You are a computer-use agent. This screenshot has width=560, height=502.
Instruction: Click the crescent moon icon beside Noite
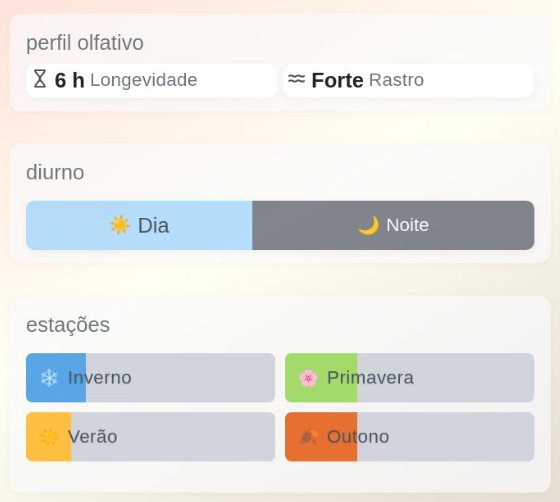pos(368,225)
